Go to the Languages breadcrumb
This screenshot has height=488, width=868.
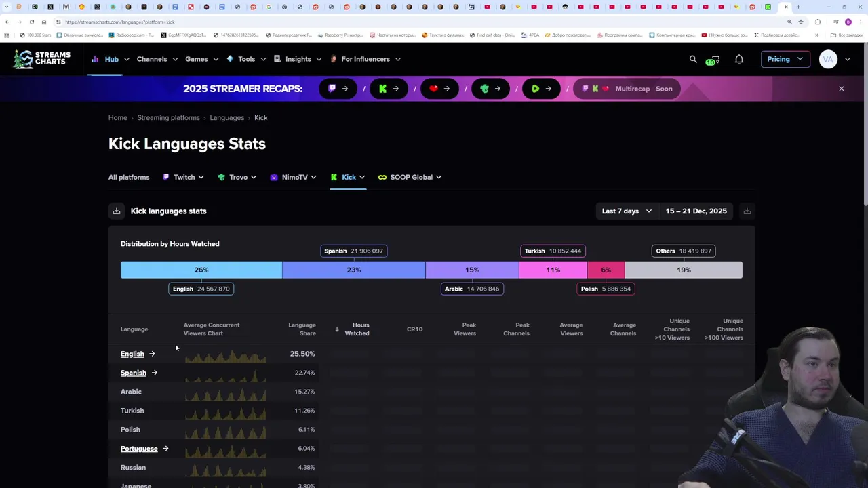coord(226,118)
